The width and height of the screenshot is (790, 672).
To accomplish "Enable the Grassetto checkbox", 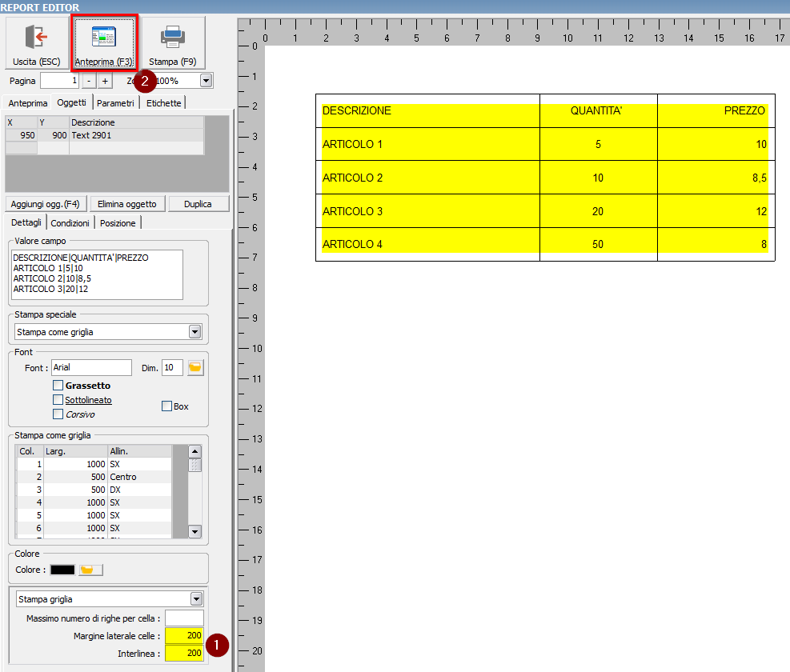I will pyautogui.click(x=58, y=386).
